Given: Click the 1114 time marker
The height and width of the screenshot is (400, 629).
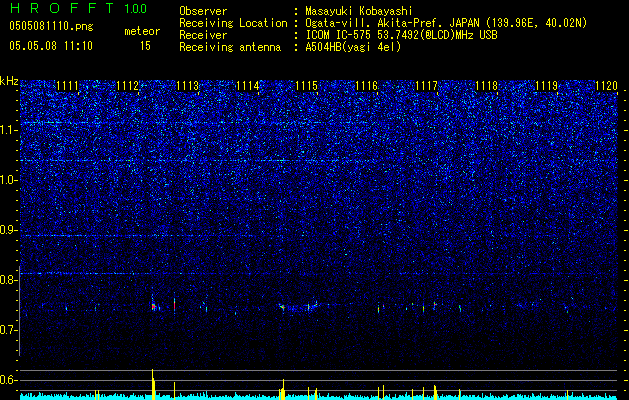Looking at the screenshot, I should click(x=248, y=86).
